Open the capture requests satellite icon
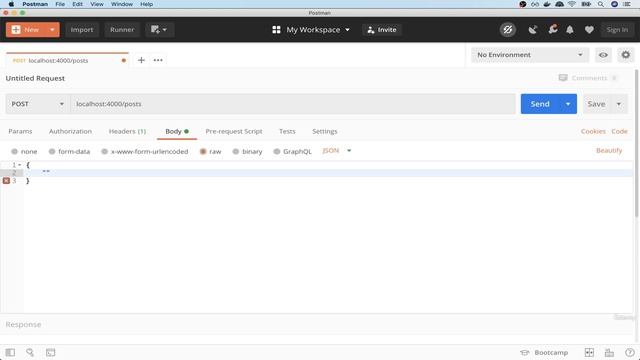This screenshot has width=640, height=360. [x=533, y=30]
